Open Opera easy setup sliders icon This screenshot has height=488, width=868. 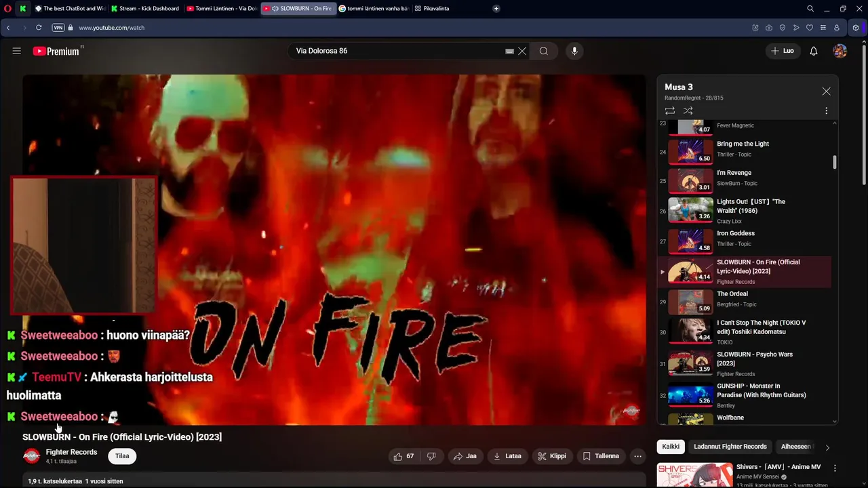823,28
